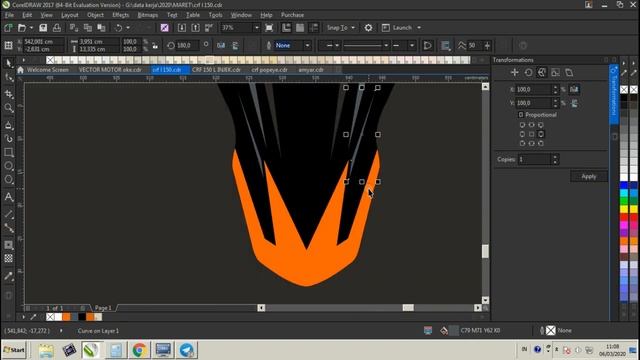The height and width of the screenshot is (360, 640).
Task: Open the Options gear icon
Action: coord(368,28)
